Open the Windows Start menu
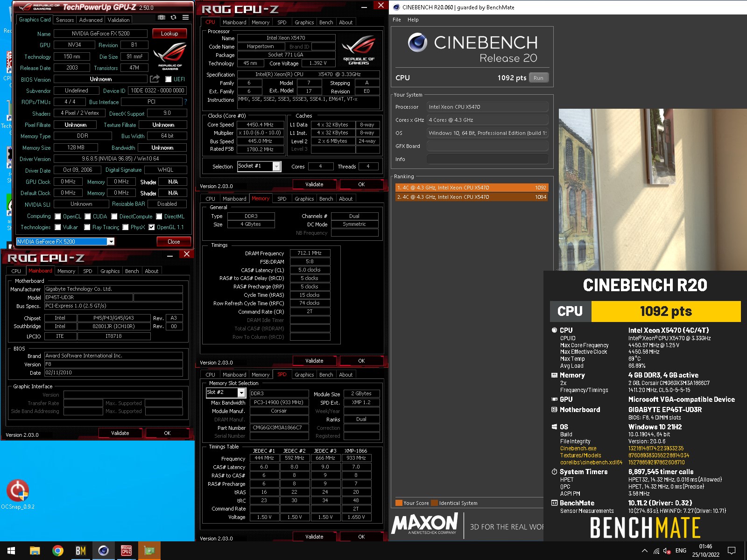747x560 pixels. [11, 551]
